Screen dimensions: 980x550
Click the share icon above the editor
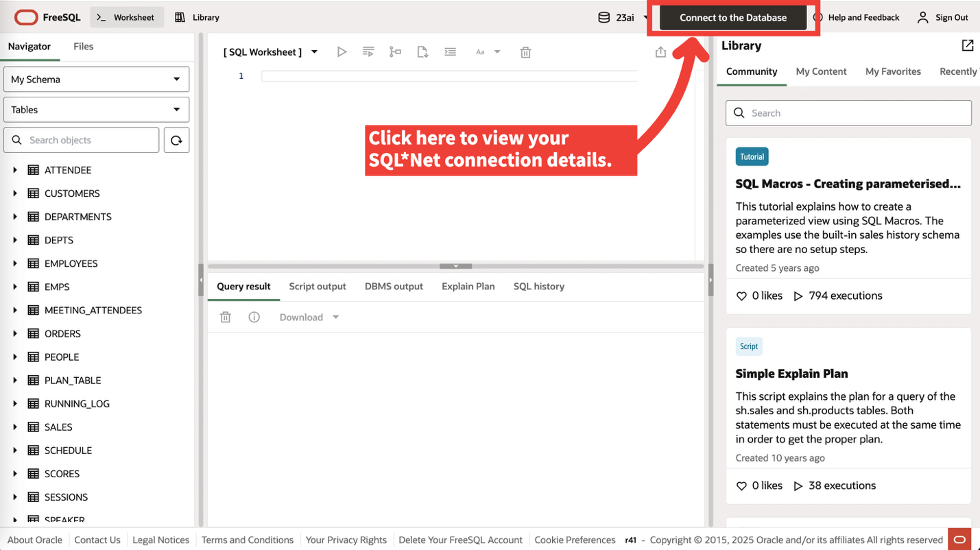[x=660, y=52]
